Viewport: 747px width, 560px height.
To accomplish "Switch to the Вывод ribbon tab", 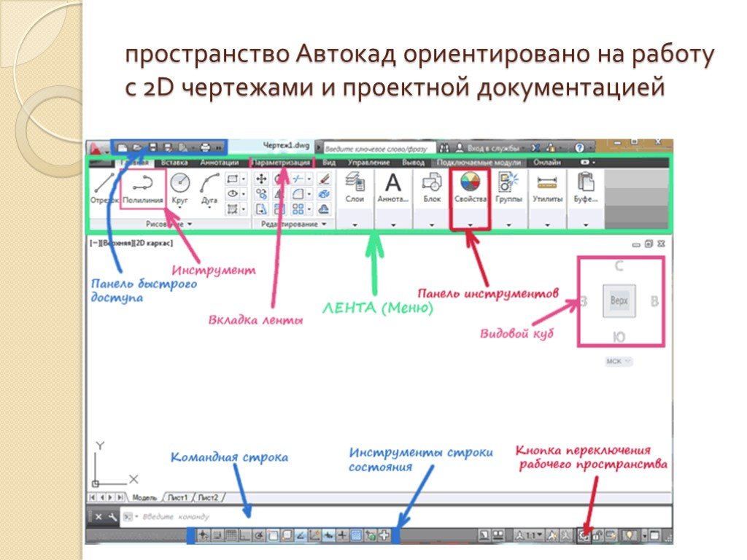I will 413,163.
